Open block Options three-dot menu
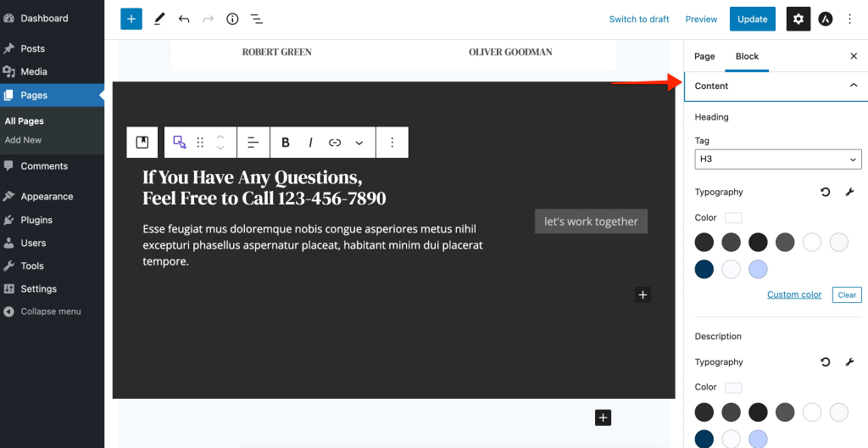The height and width of the screenshot is (448, 868). coord(392,143)
